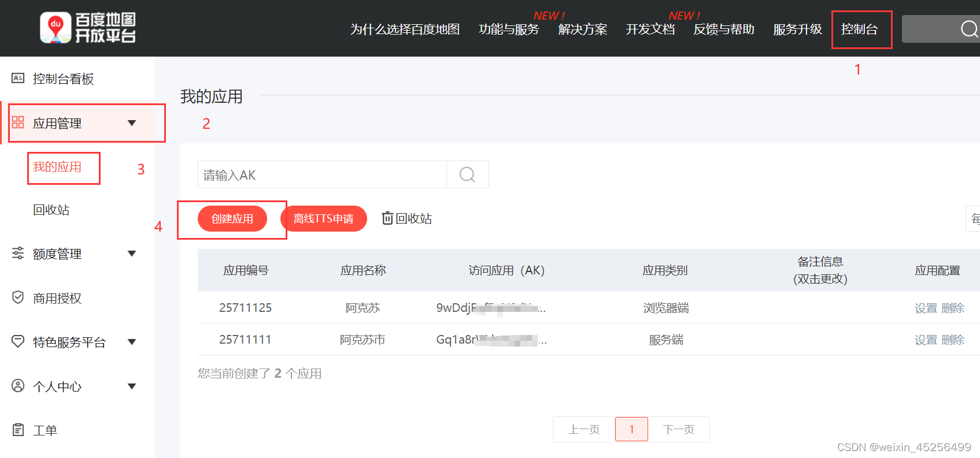Click 设置 for app 阿克苏市

[926, 340]
